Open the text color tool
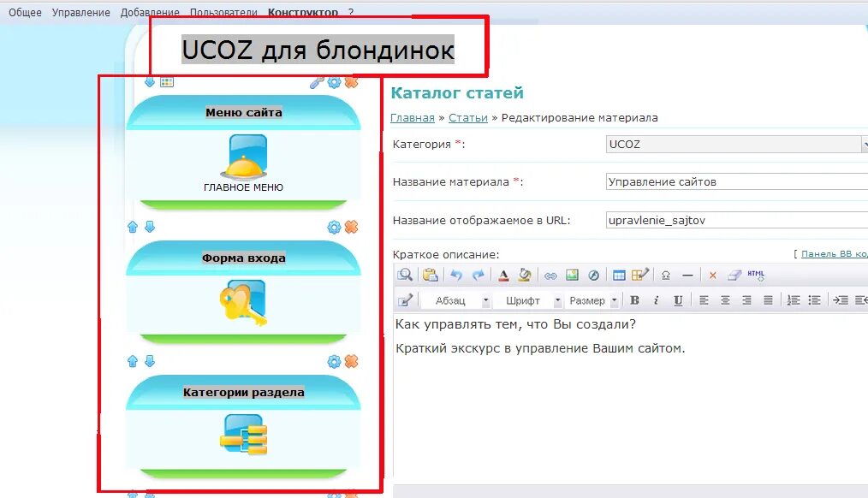 coord(503,275)
